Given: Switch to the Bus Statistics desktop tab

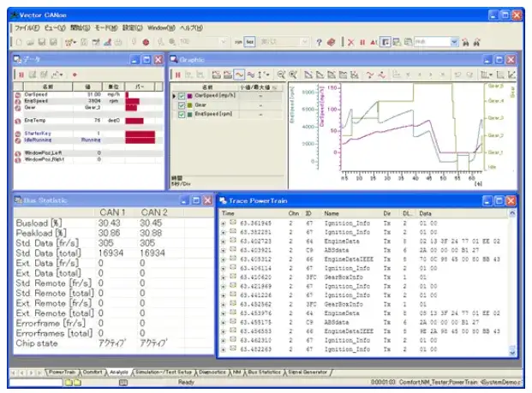Looking at the screenshot, I should [265, 372].
